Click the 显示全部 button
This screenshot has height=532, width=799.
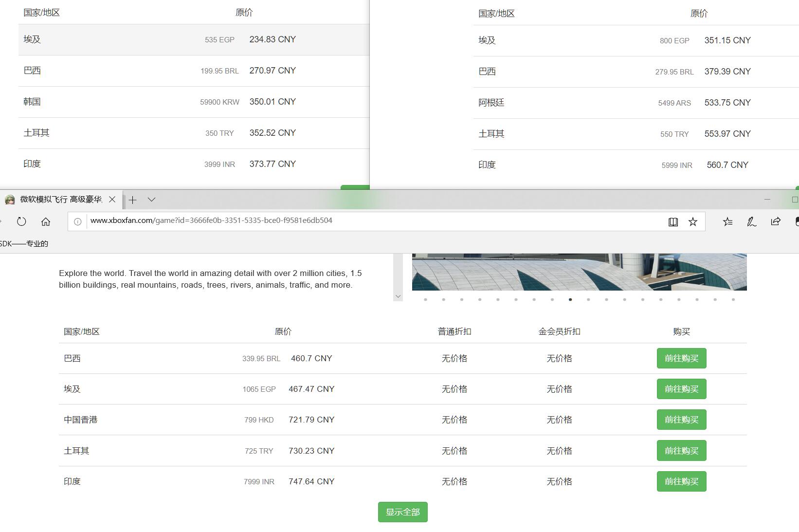coord(403,512)
